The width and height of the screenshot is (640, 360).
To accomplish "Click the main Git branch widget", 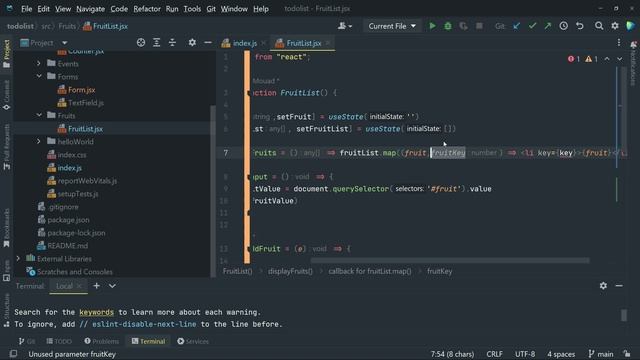I will tap(601, 354).
